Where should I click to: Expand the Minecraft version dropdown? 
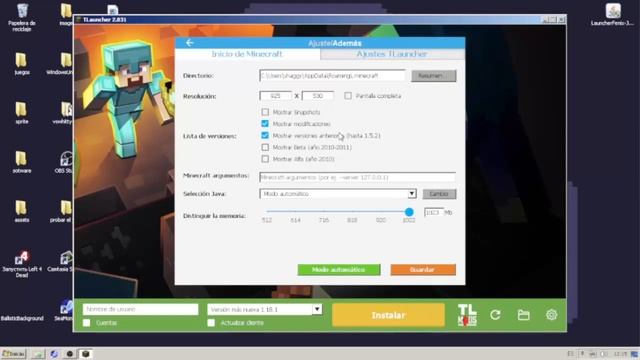[x=317, y=309]
